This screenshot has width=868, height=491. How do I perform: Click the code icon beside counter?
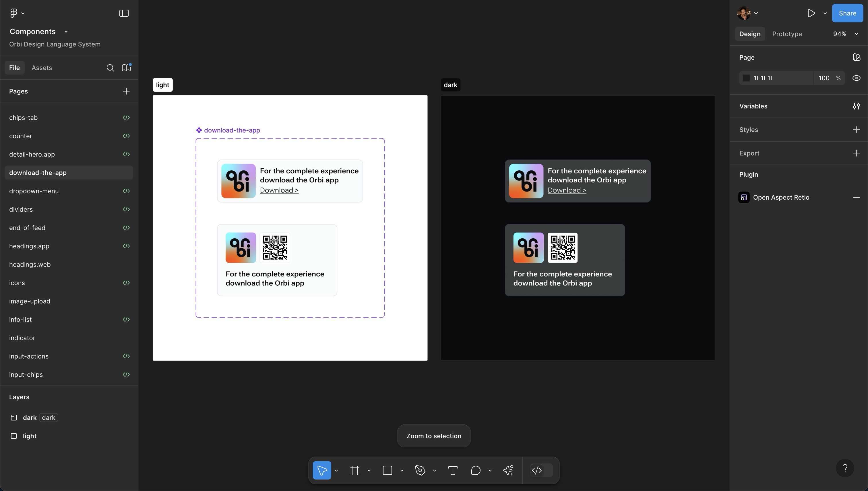coord(126,136)
